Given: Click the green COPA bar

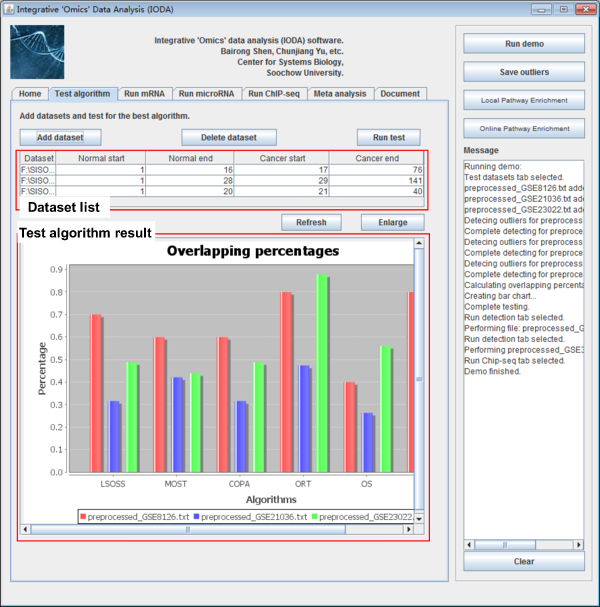Looking at the screenshot, I should coord(259,417).
